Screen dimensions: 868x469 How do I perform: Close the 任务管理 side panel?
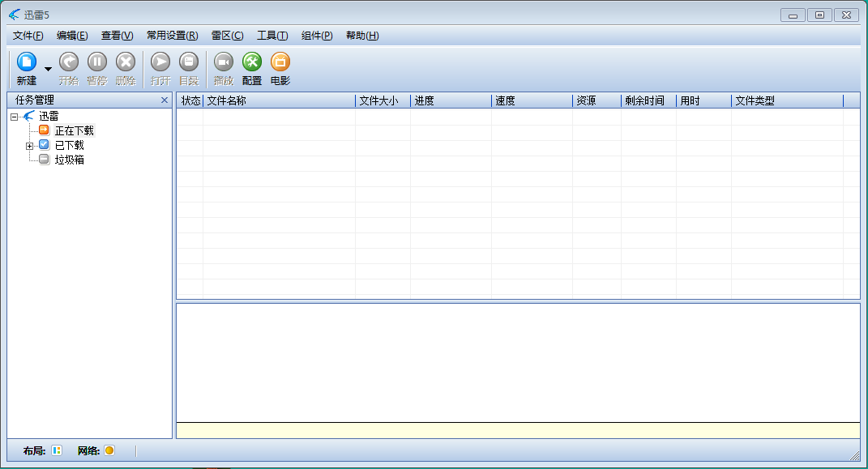165,100
